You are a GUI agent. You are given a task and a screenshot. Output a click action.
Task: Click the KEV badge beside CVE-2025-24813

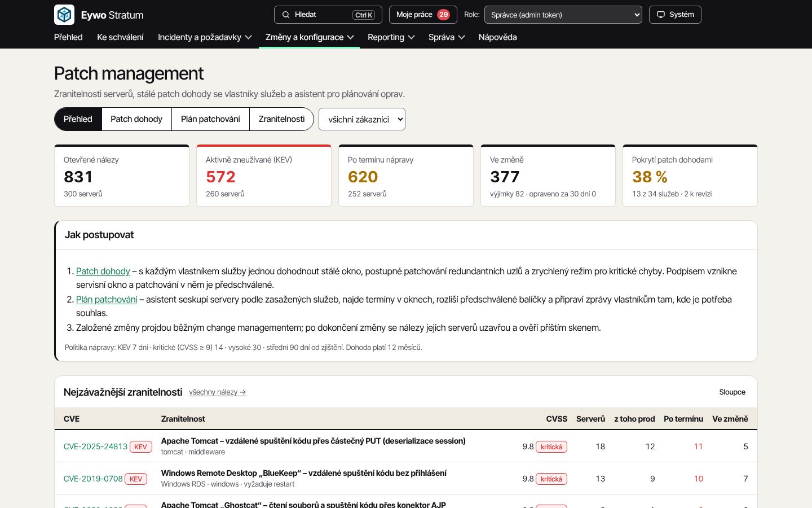(141, 446)
